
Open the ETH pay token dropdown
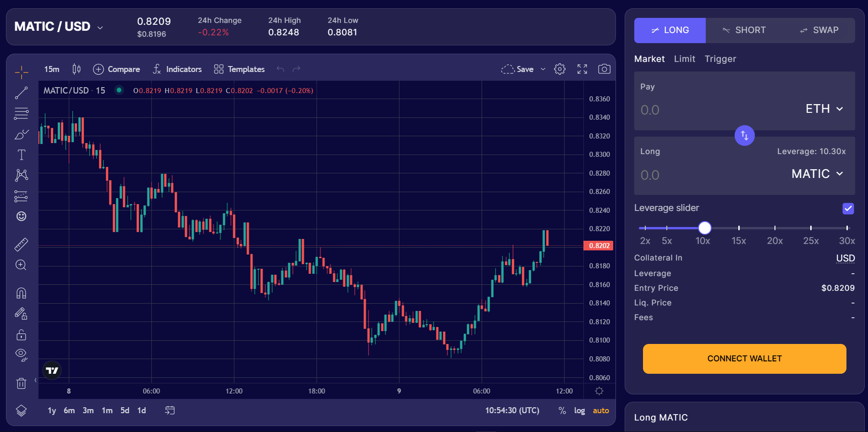click(824, 109)
